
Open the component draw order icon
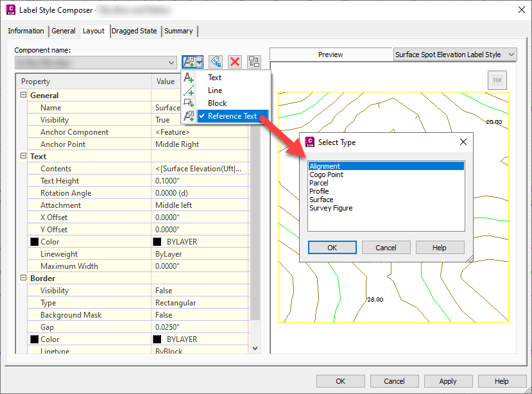click(253, 60)
